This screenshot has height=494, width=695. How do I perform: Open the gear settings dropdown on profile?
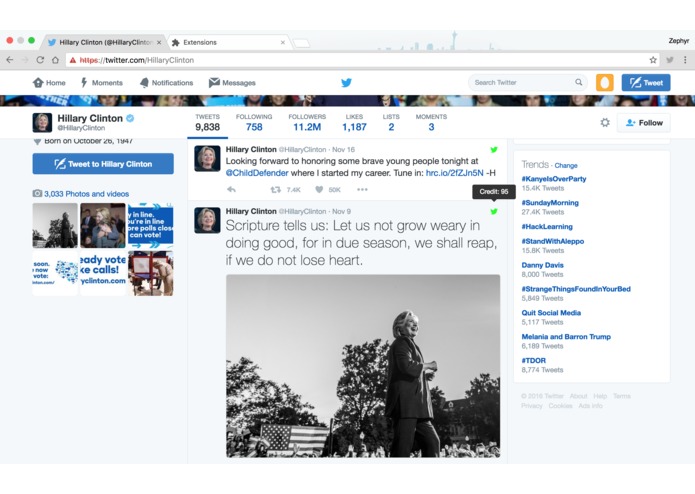coord(605,123)
